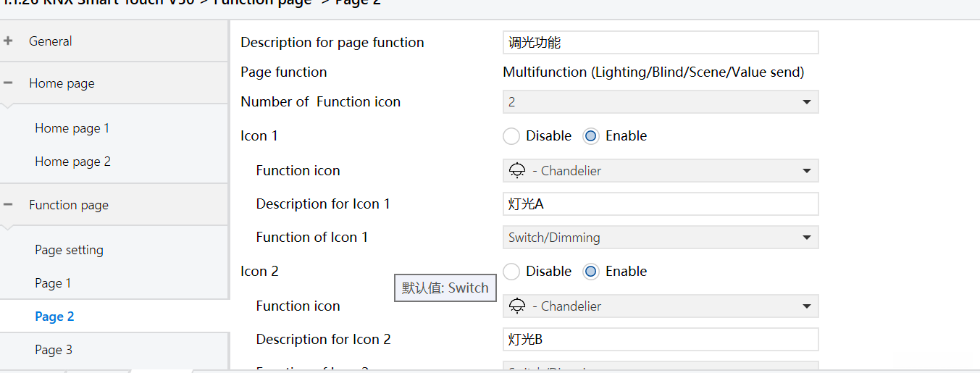
Task: Go to Page setting item
Action: (x=69, y=250)
